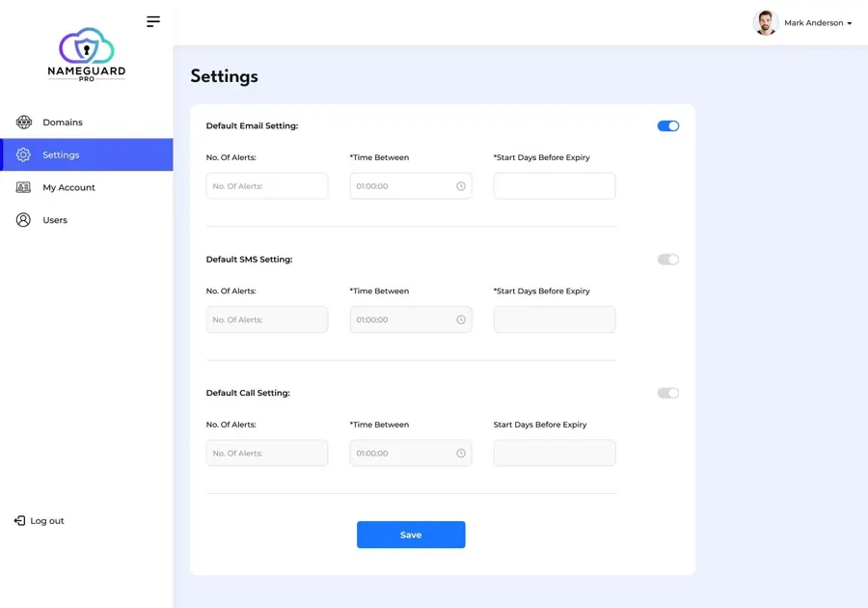Click the Domains globe icon
The image size is (868, 608).
[x=24, y=122]
